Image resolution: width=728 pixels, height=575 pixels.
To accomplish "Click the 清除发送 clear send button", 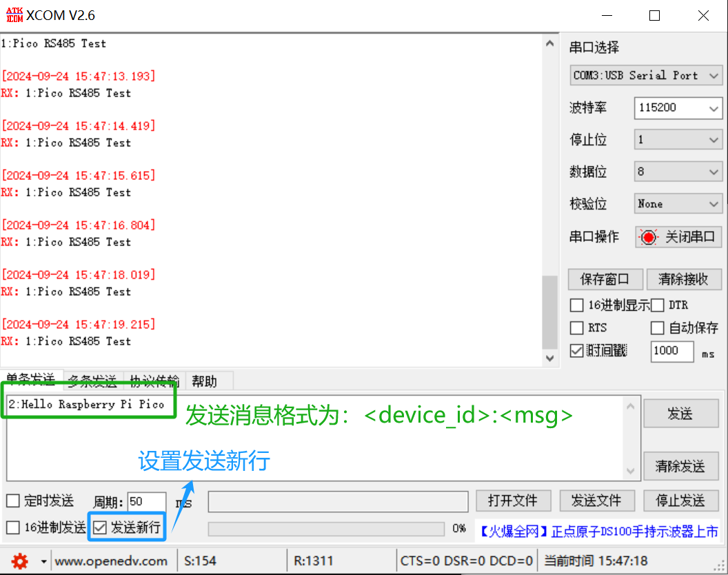I will [x=680, y=466].
